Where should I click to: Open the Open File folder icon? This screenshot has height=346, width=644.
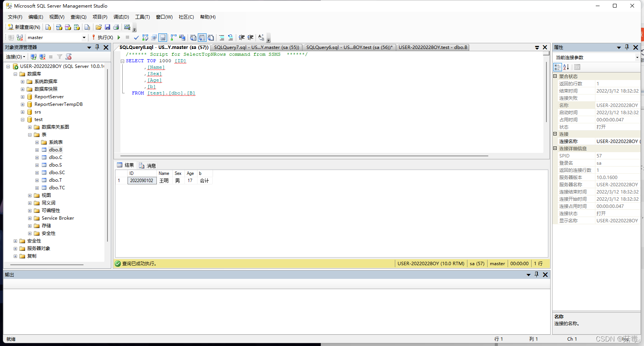pos(99,27)
